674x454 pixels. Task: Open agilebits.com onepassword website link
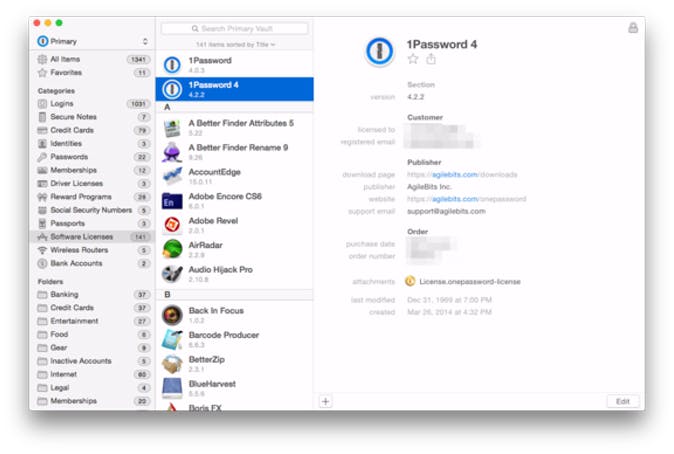coord(466,199)
